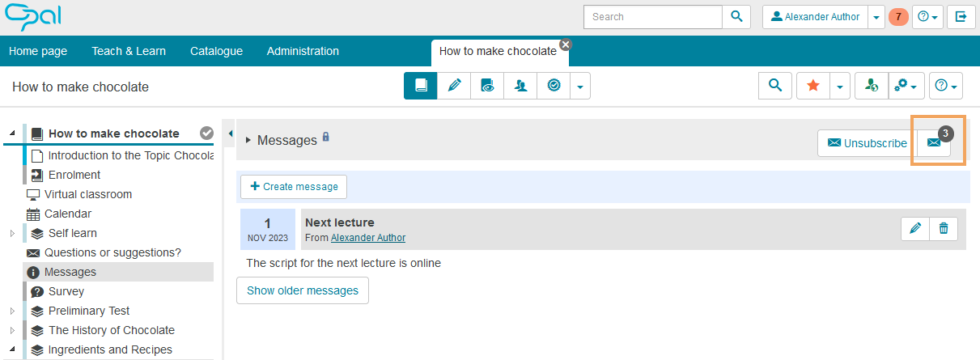The height and width of the screenshot is (360, 980).
Task: Open the member management icon
Action: click(x=520, y=86)
